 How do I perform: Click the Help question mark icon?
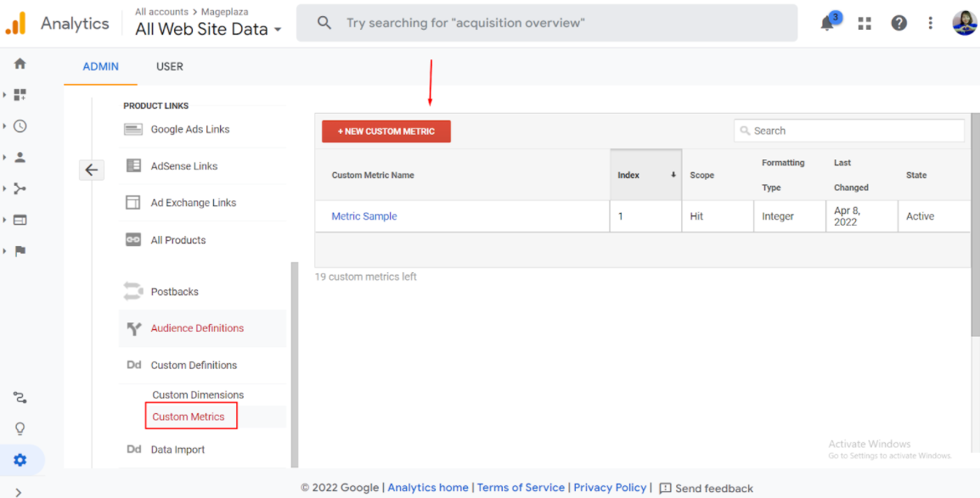point(898,24)
